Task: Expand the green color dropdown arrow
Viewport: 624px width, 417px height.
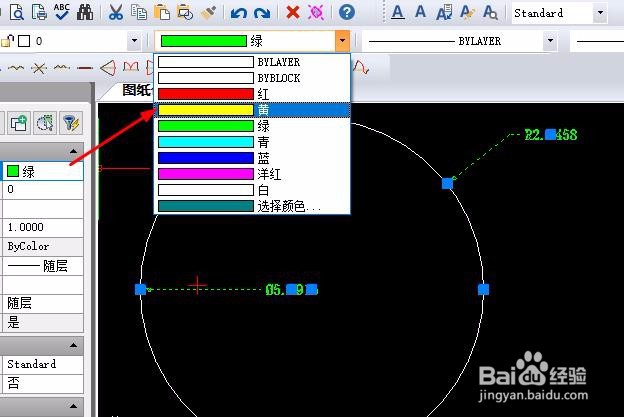Action: pyautogui.click(x=342, y=41)
